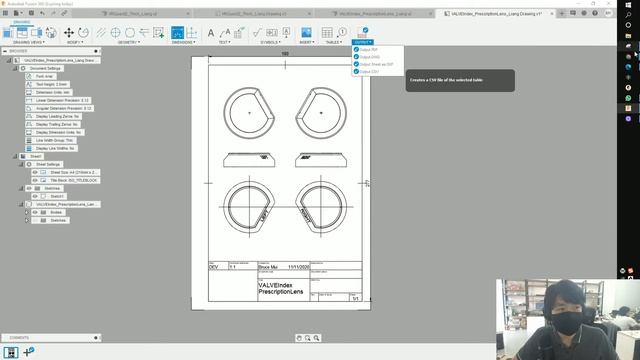Switch to the Drawing ribbon tab
The image size is (640, 360).
tap(22, 22)
